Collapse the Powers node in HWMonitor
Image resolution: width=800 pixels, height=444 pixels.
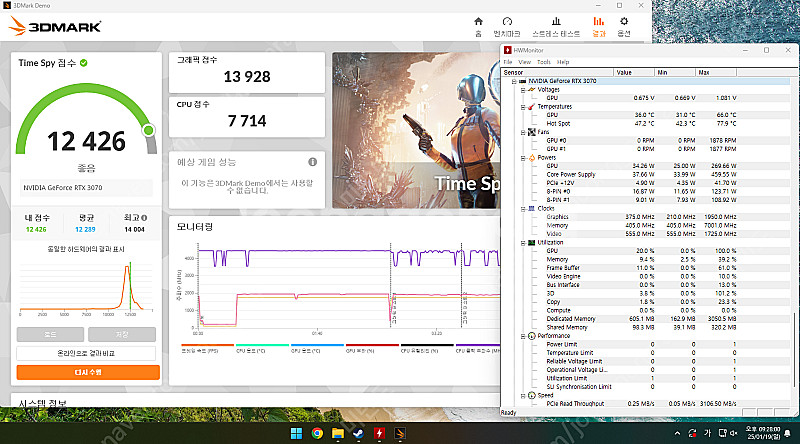click(523, 158)
